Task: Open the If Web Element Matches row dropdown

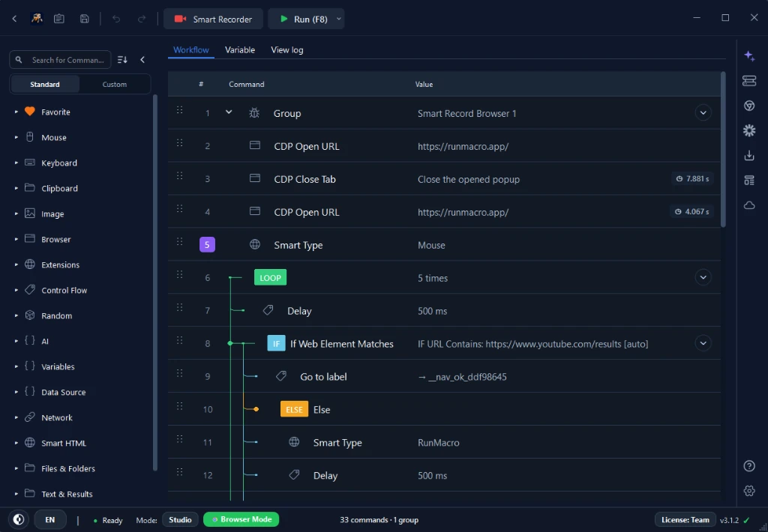Action: click(703, 343)
